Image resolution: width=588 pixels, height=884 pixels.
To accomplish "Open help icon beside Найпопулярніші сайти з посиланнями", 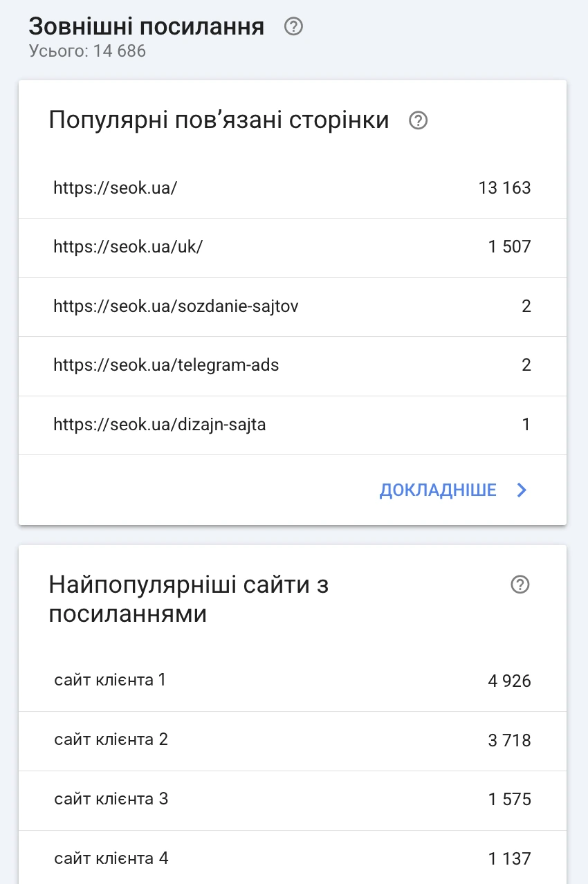I will click(x=520, y=585).
